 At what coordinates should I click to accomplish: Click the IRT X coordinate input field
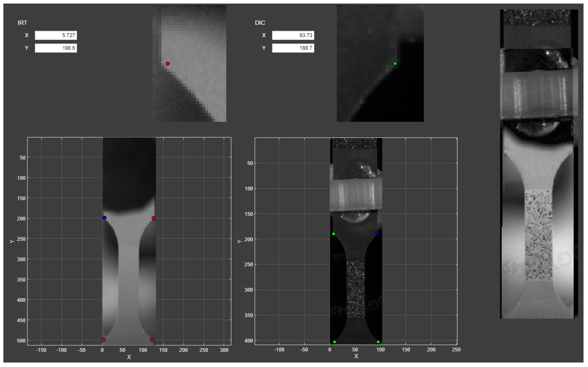tap(56, 36)
